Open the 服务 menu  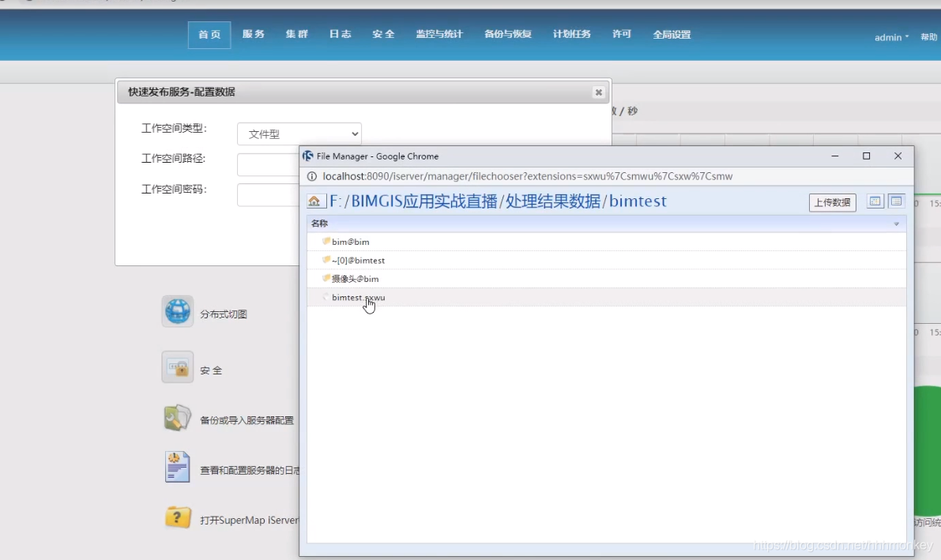(254, 34)
